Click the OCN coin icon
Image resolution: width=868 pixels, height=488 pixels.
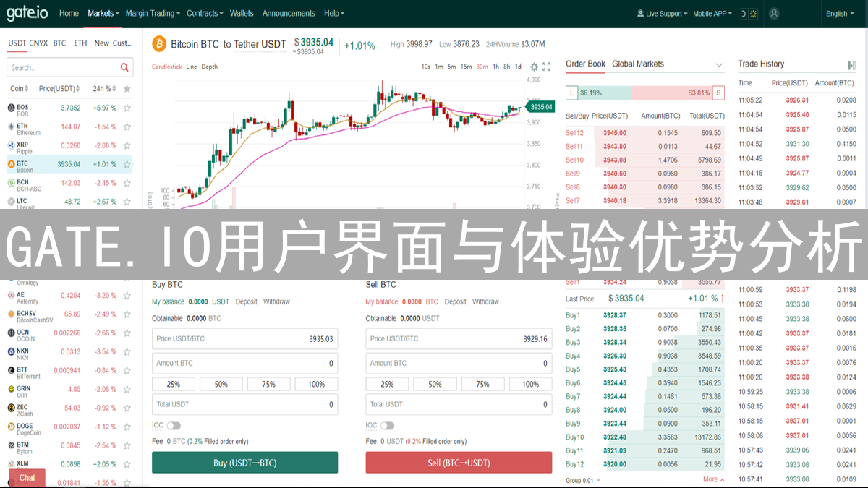point(11,333)
